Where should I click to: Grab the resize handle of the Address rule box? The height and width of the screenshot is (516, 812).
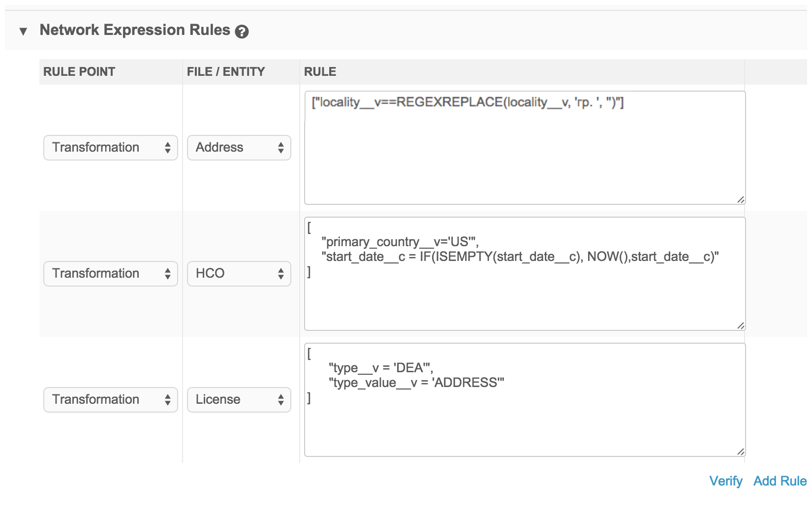[740, 199]
